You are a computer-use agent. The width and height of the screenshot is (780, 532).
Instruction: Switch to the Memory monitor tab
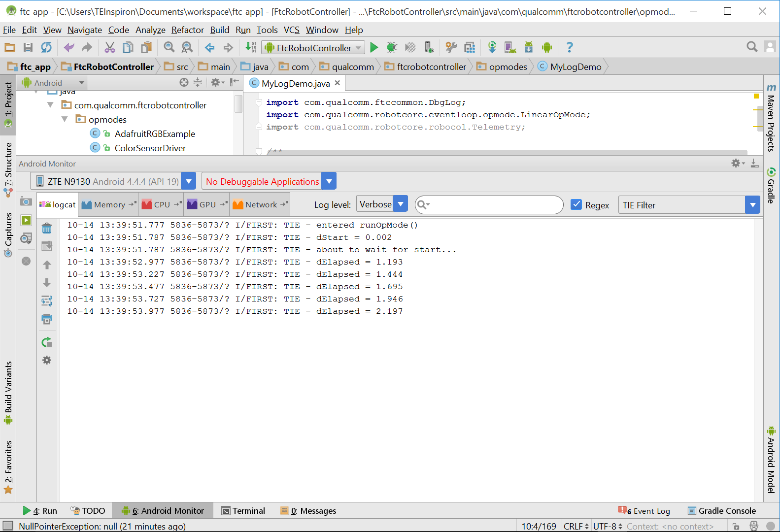108,204
